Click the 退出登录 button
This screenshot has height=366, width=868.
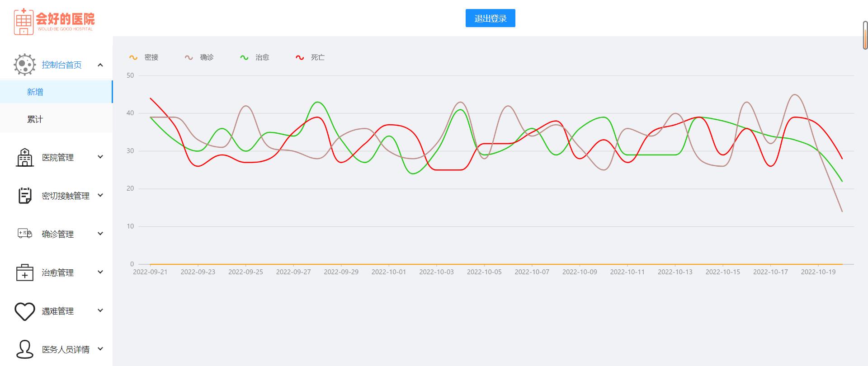point(490,19)
